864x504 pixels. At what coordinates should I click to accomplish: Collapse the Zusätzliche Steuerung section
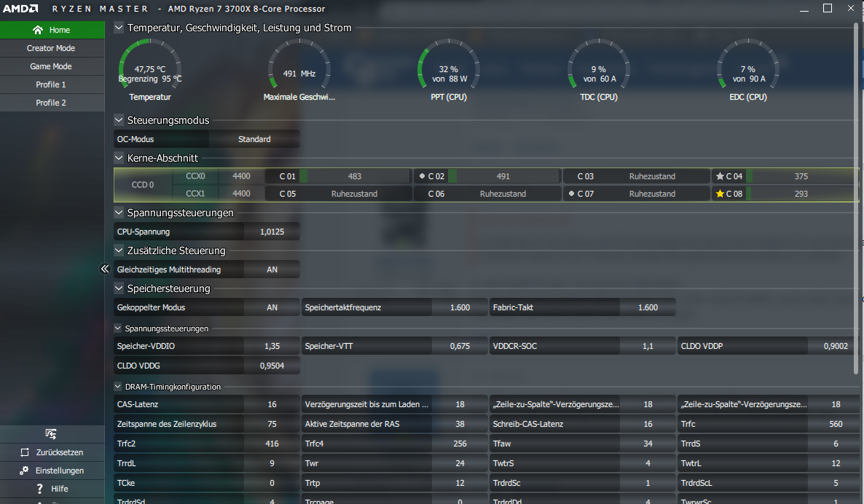(119, 250)
